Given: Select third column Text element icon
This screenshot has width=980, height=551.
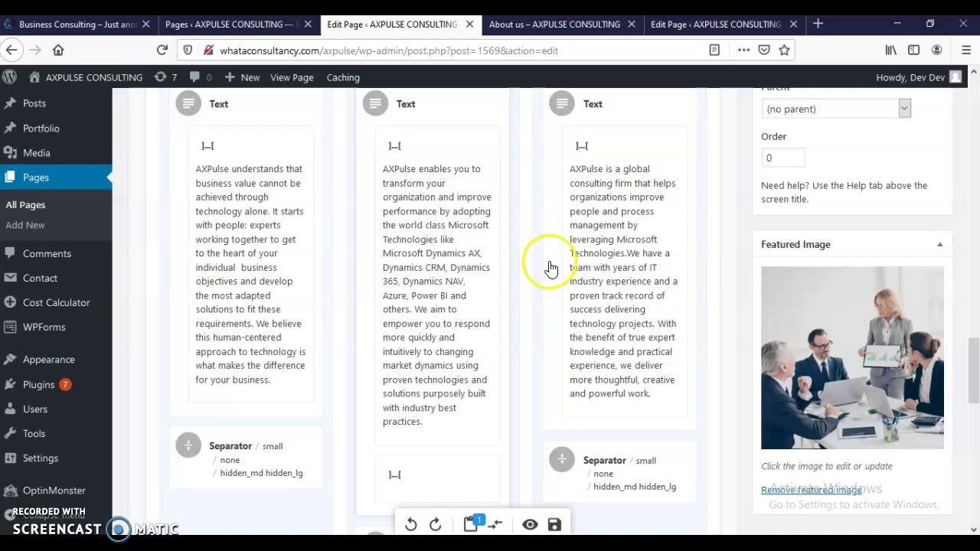Looking at the screenshot, I should tap(562, 103).
